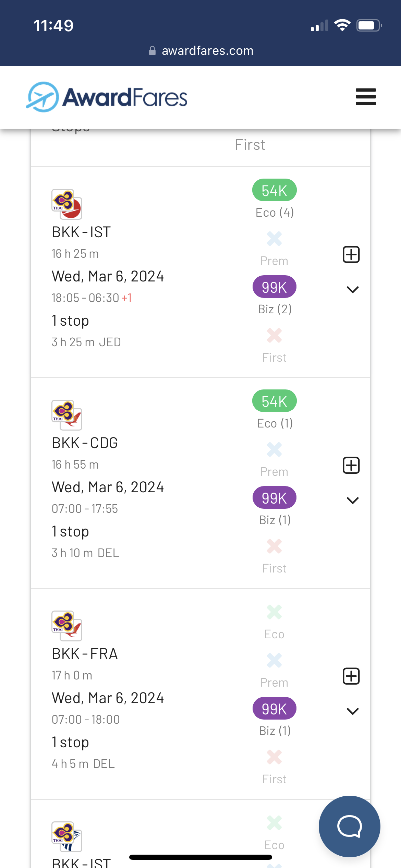
Task: Click plus icon on BKK-CDG flight
Action: click(351, 465)
